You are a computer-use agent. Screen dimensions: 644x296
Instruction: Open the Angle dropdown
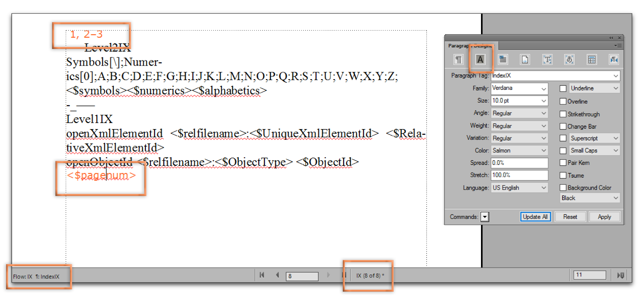click(519, 113)
